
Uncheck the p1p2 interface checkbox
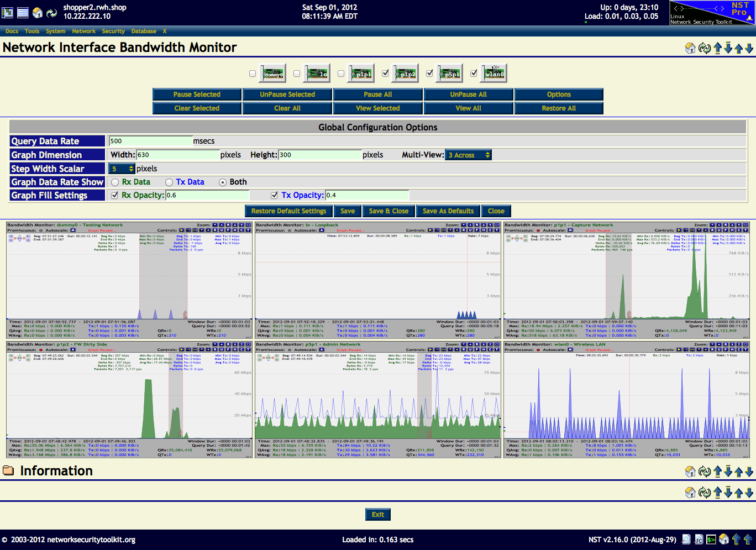[x=385, y=73]
